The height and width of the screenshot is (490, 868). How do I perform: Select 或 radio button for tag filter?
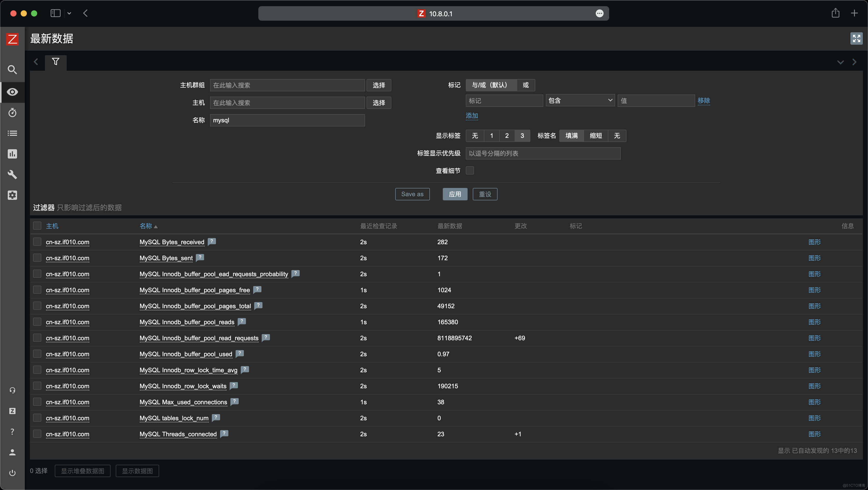click(x=525, y=85)
